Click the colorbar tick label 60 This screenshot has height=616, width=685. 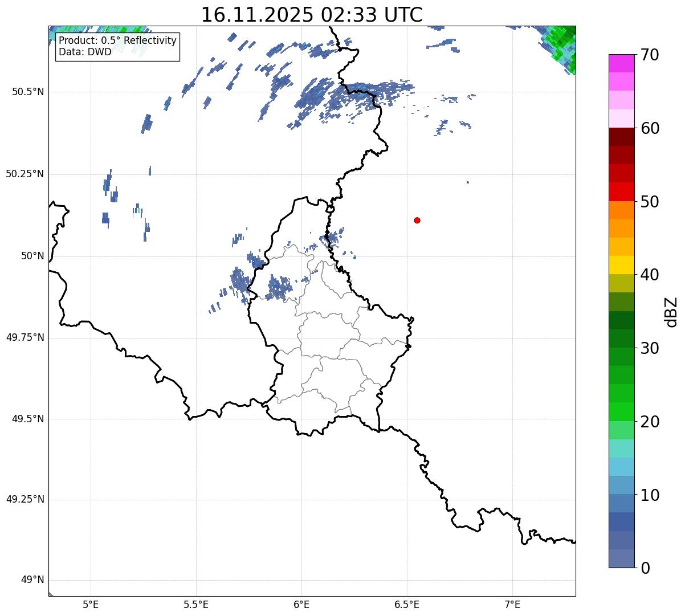point(651,128)
